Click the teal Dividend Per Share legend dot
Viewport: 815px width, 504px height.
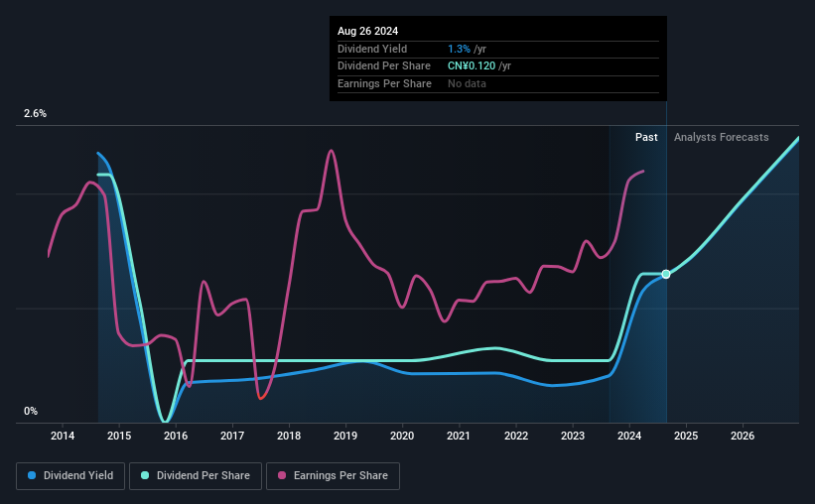[x=145, y=476]
